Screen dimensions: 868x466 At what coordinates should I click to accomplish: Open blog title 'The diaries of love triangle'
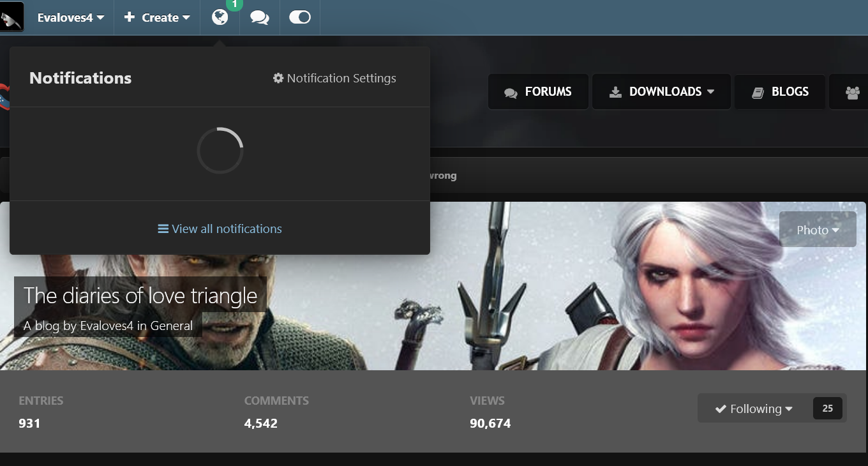[x=140, y=296]
